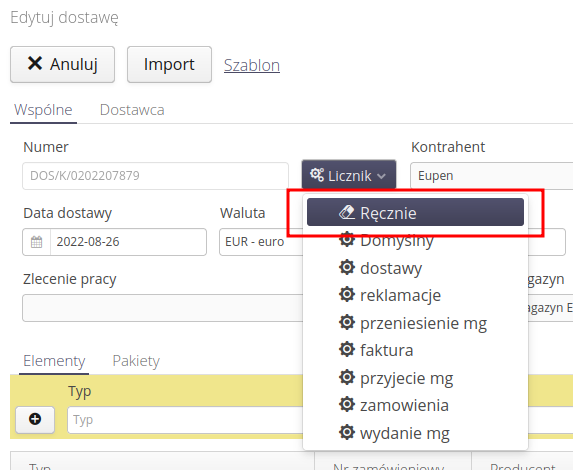Click the gear icon next to reklamacje
The image size is (573, 470).
pos(346,295)
